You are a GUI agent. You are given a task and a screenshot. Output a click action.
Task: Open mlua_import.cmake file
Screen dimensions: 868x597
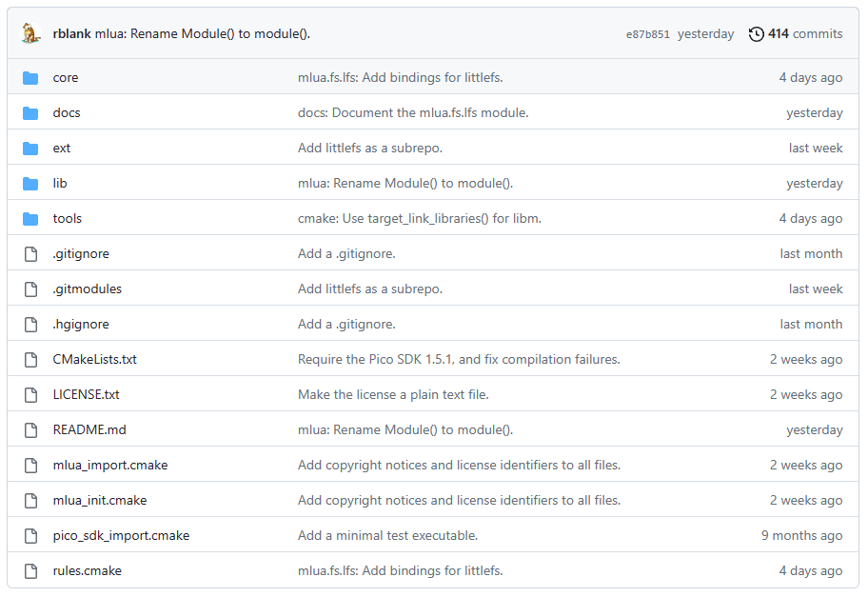pos(110,466)
